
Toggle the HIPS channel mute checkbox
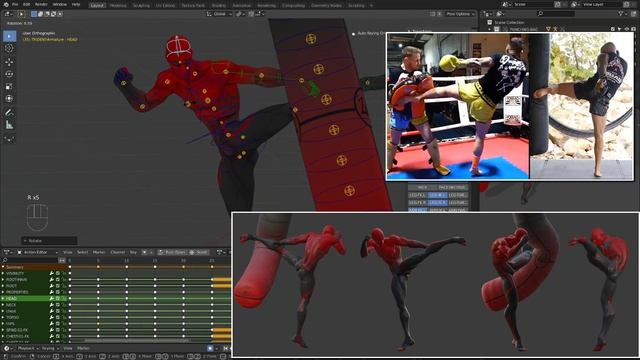coord(58,324)
